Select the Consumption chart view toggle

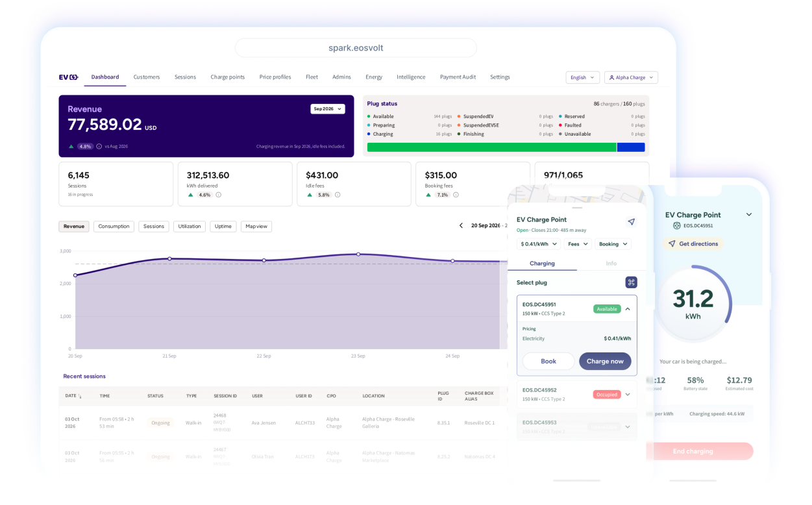tap(114, 227)
